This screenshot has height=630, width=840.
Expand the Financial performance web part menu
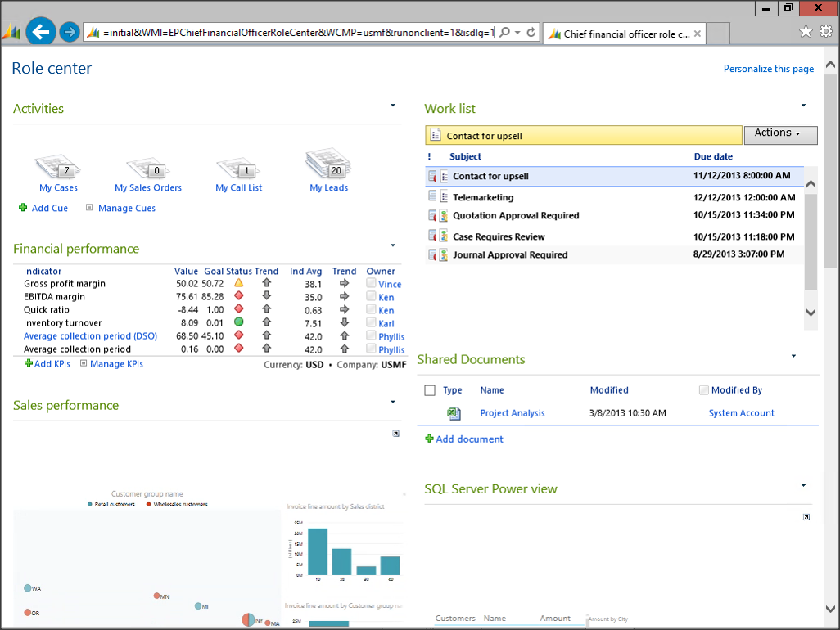(x=393, y=245)
